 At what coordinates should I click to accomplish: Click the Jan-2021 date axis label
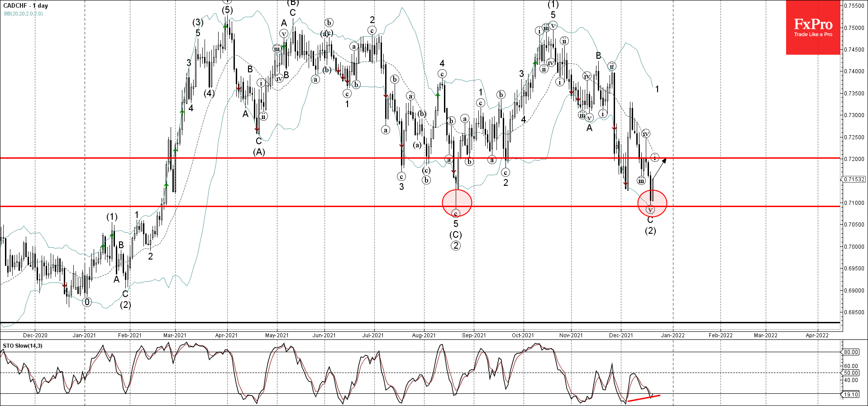pyautogui.click(x=84, y=335)
